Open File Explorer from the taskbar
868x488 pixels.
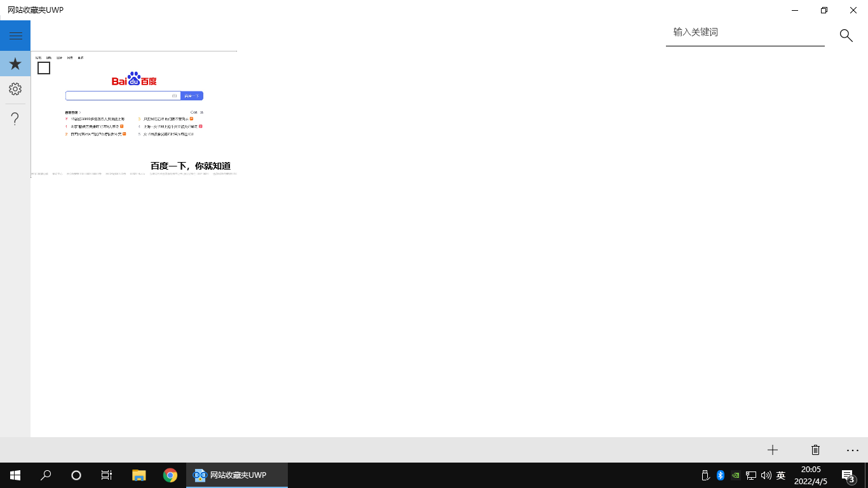click(139, 475)
